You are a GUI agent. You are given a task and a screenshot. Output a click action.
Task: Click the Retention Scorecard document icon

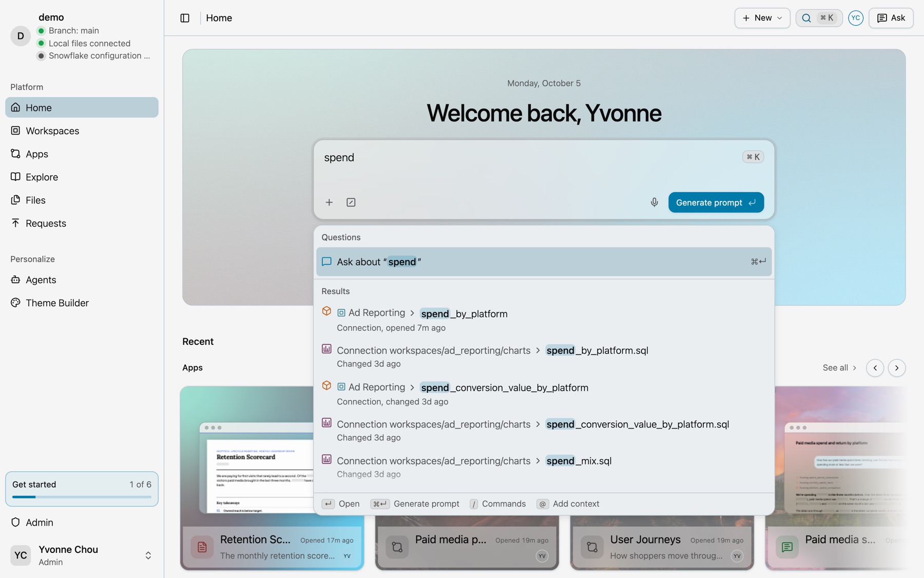(202, 547)
